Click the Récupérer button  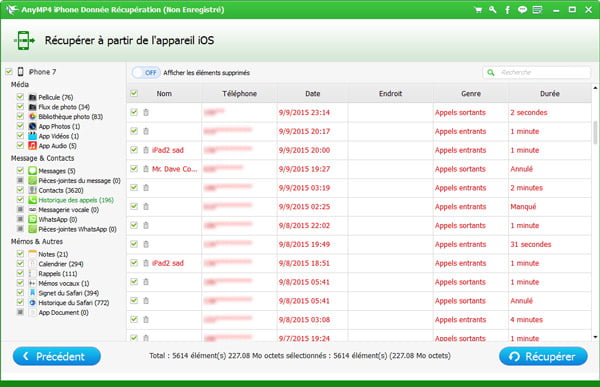(543, 356)
